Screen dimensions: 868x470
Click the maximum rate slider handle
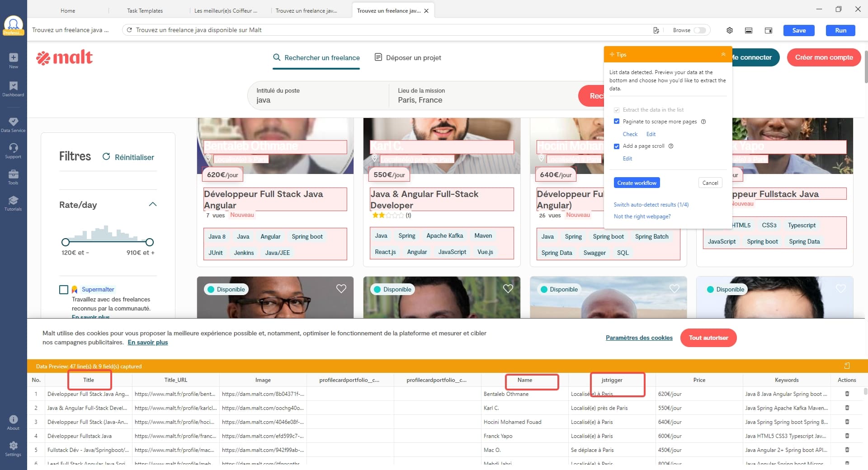click(x=150, y=242)
